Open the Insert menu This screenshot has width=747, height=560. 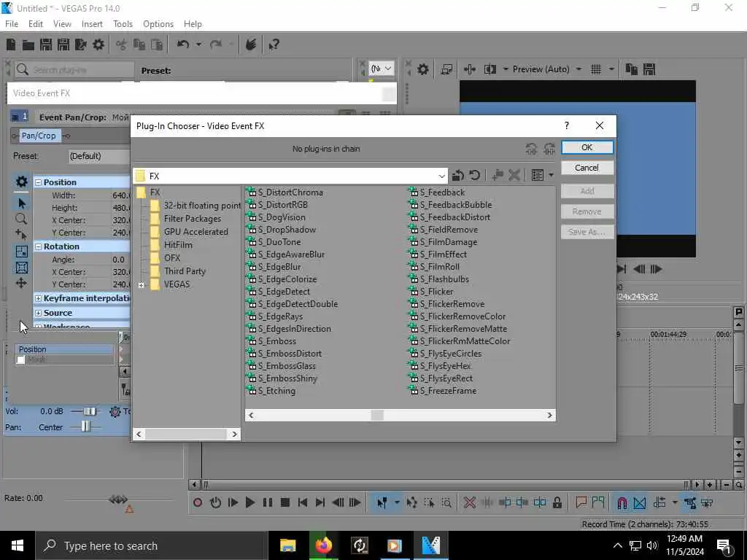click(x=92, y=24)
